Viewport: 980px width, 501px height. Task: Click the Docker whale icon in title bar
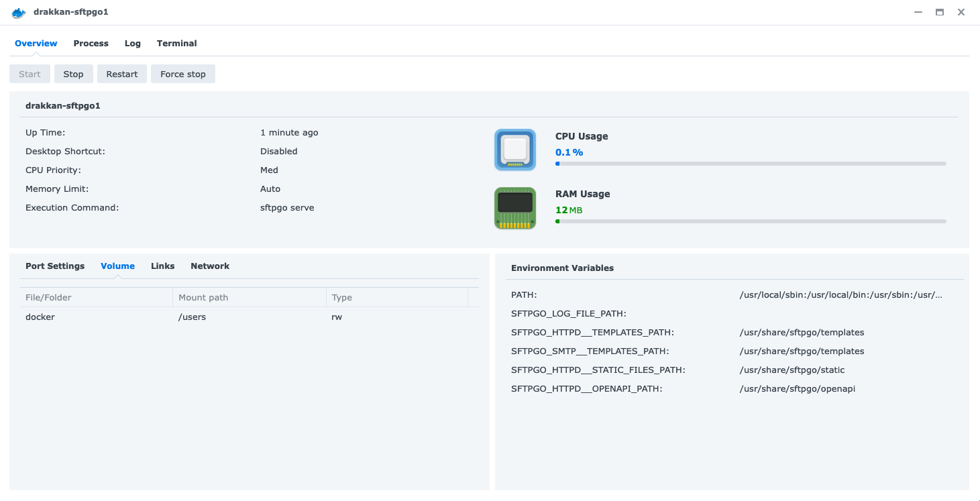19,12
